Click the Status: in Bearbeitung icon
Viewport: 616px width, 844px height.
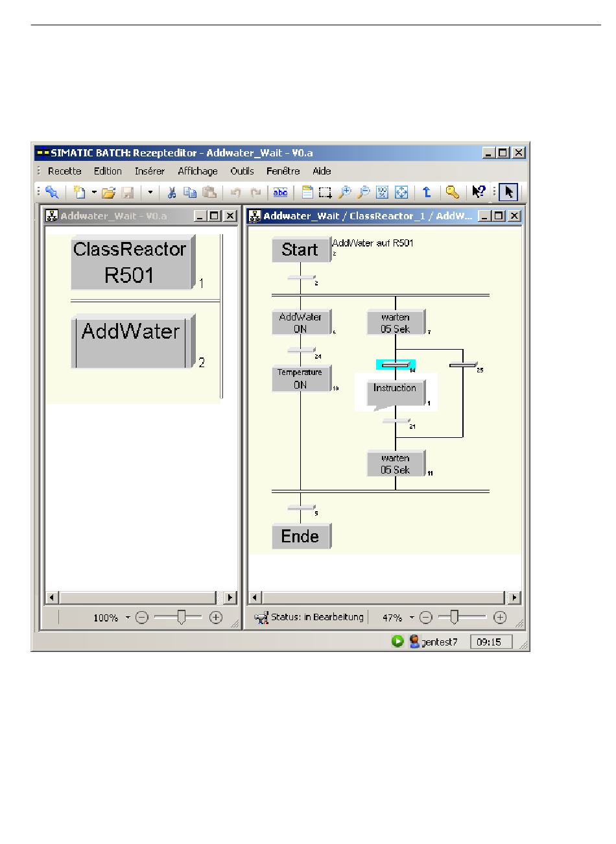point(261,618)
